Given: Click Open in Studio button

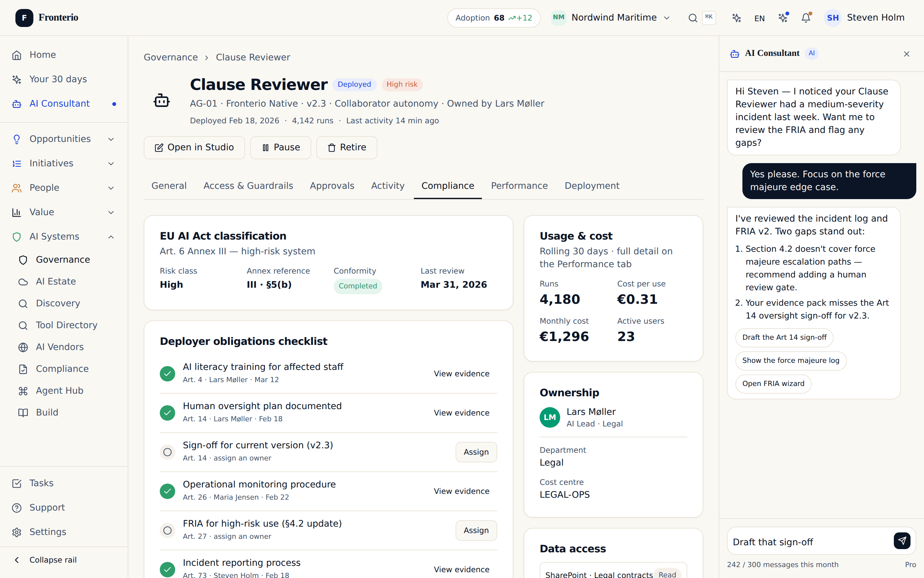Looking at the screenshot, I should [194, 148].
